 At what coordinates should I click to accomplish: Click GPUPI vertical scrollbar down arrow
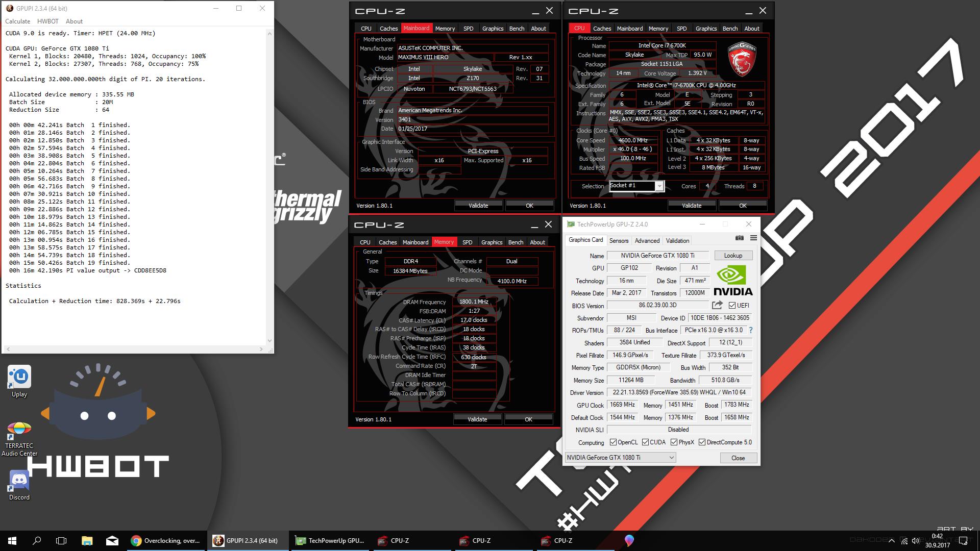269,340
